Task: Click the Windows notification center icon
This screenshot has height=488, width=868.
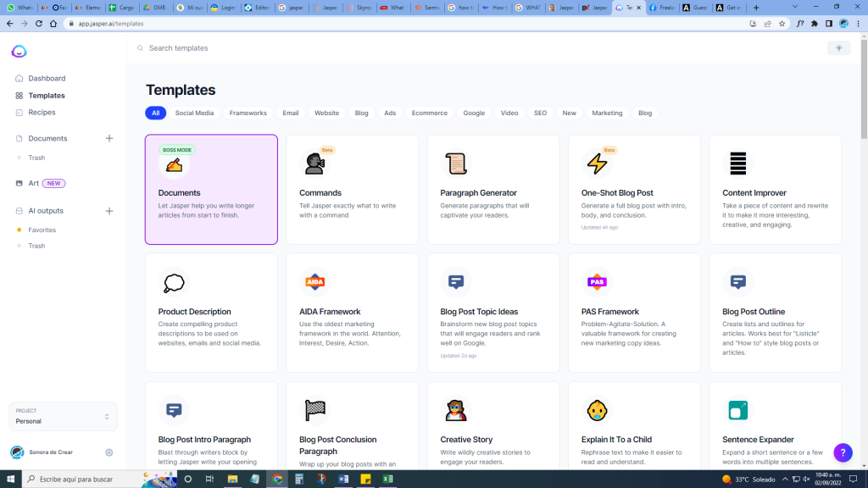Action: pyautogui.click(x=854, y=480)
